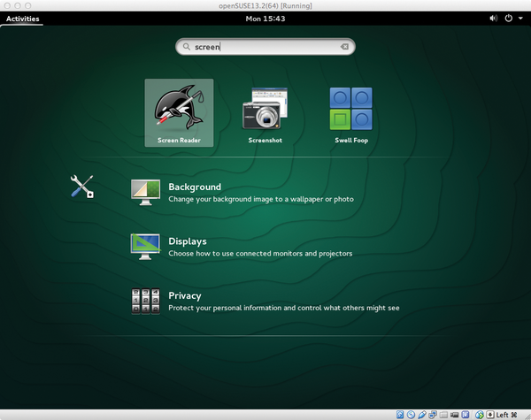Click the VirtualBox USB devices status icon
Screen dimensions: 531x420
[x=422, y=415]
